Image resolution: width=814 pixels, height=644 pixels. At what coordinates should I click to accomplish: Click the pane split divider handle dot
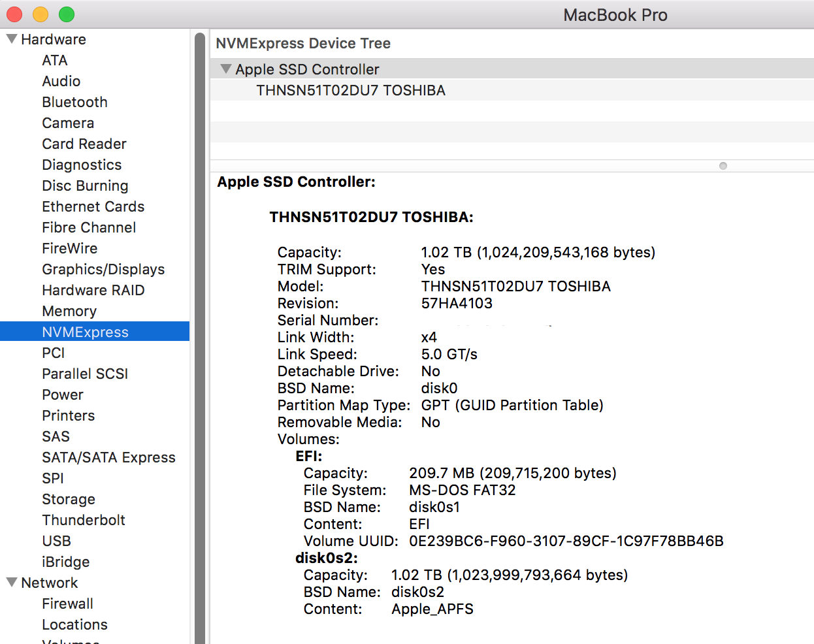coord(723,166)
